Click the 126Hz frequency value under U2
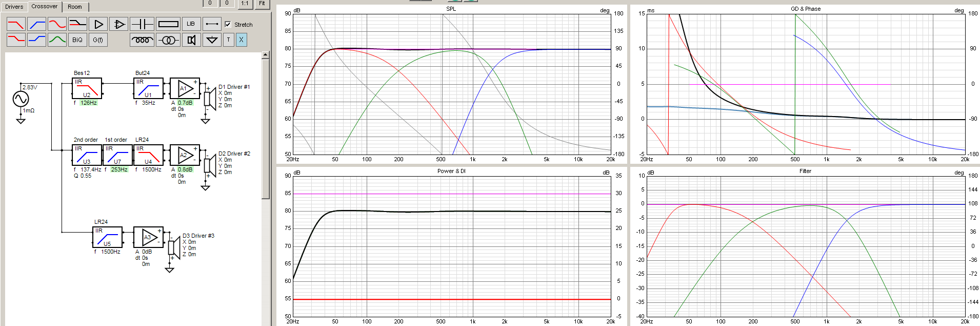The height and width of the screenshot is (326, 980). 89,103
